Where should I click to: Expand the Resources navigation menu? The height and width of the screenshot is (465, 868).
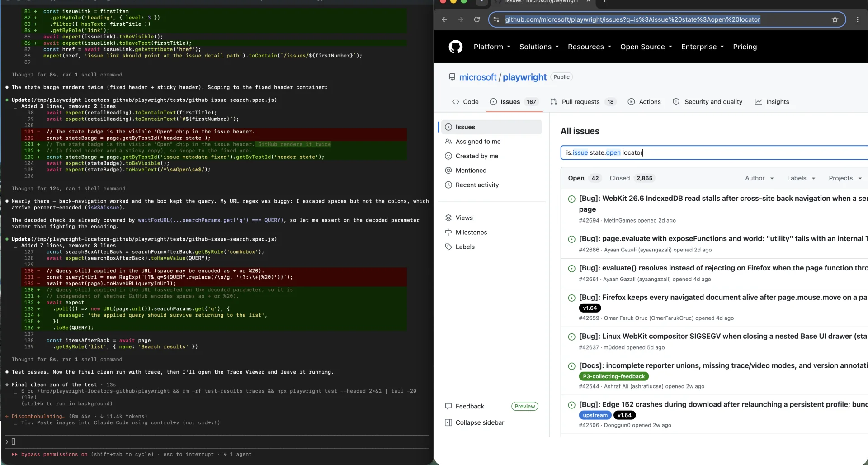(x=590, y=47)
